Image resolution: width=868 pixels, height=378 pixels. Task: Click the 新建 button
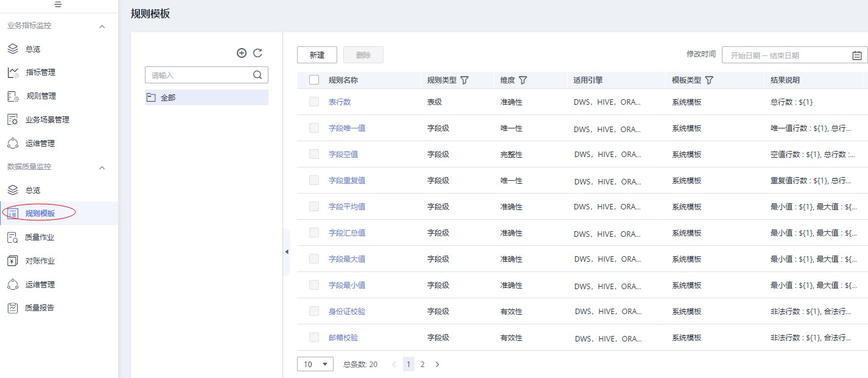point(317,54)
